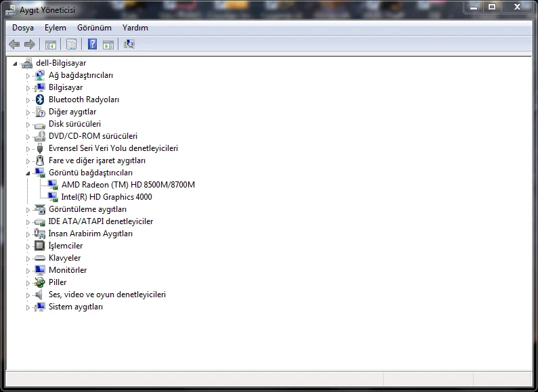Expand the Bluetooth Radyoları arrow
Screen dimensions: 538x392
click(28, 100)
